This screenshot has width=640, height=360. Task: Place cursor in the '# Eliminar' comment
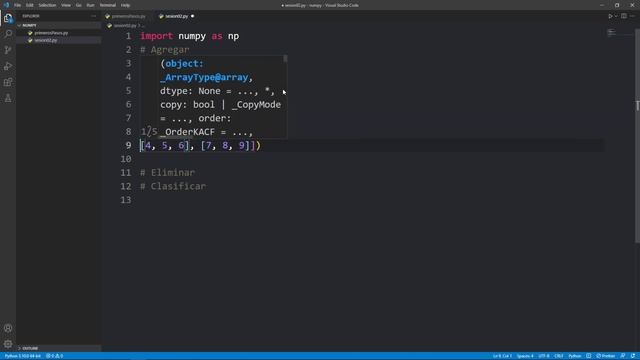167,173
